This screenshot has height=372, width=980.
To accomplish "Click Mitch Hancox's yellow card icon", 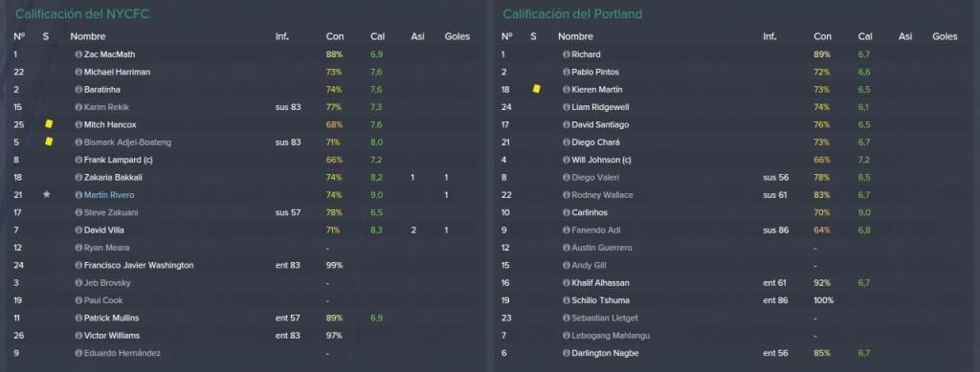I will click(49, 124).
